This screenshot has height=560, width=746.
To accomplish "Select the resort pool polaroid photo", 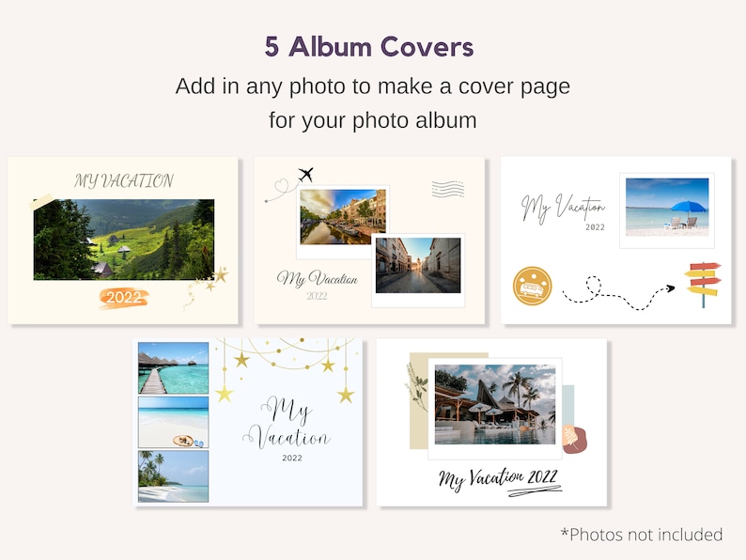I will click(495, 404).
